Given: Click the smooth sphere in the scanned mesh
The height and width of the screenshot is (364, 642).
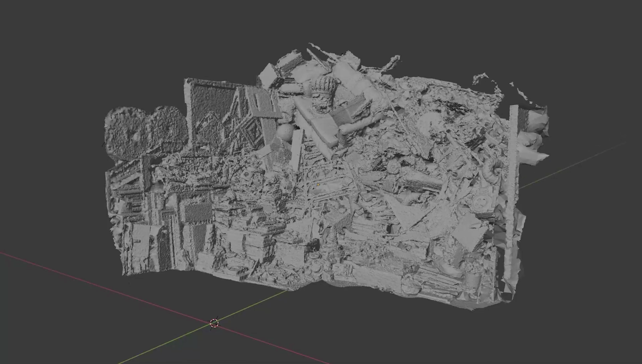Looking at the screenshot, I should click(285, 132).
